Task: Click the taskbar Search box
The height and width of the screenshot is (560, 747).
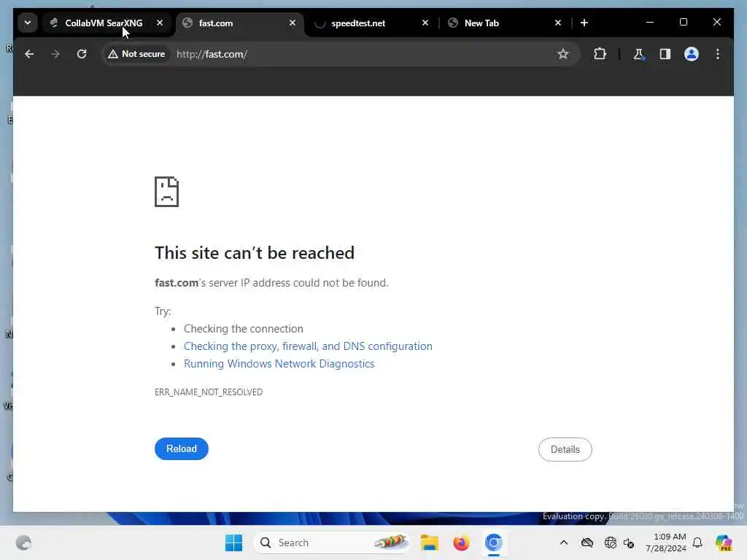Action: click(332, 542)
